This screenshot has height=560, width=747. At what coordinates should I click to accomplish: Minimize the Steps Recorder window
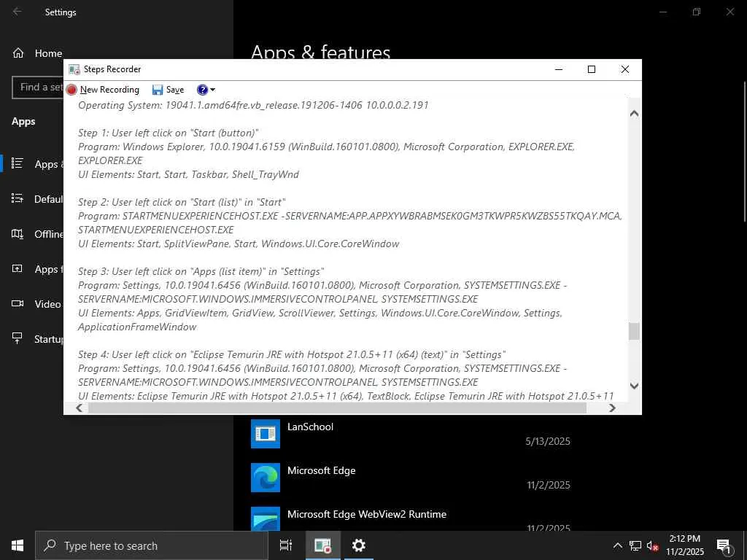(x=559, y=69)
